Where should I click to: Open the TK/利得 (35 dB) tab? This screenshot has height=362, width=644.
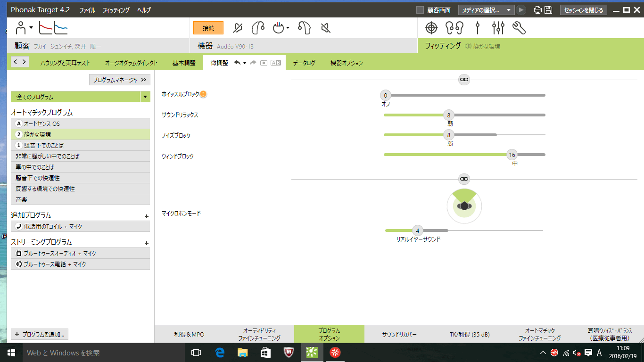tap(470, 334)
